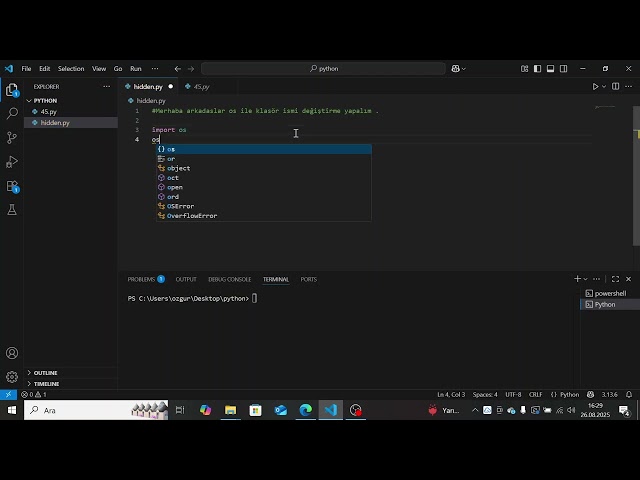Toggle the primary side bar visibility
640x480 pixels.
tap(538, 69)
